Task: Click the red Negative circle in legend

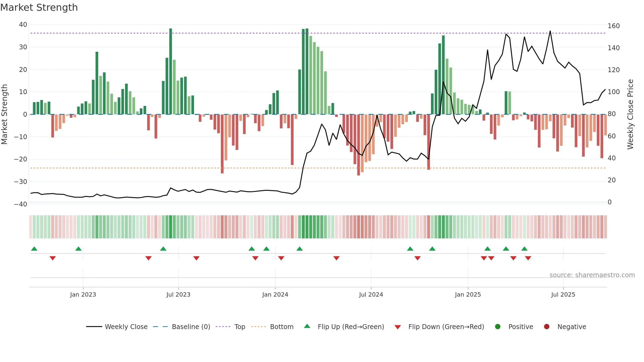Action: coord(547,327)
